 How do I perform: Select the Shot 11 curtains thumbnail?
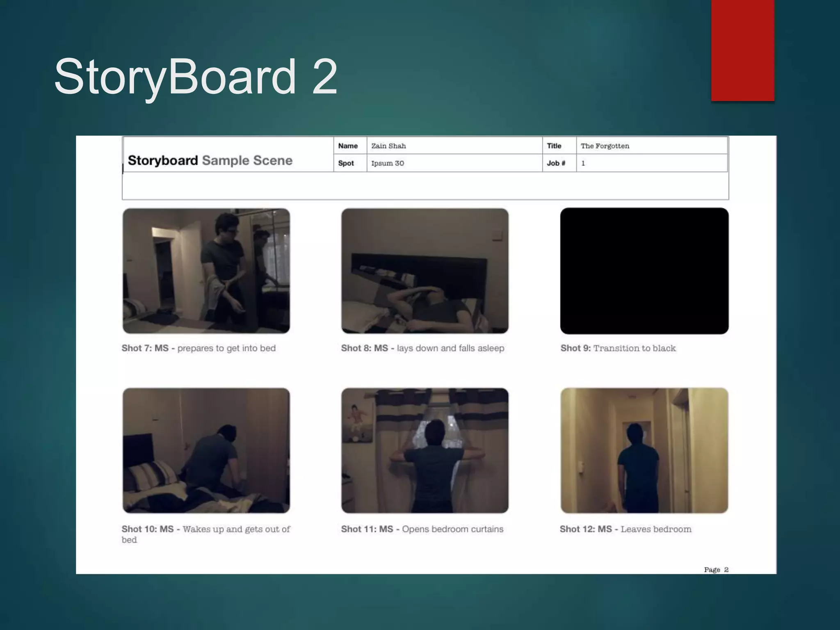pyautogui.click(x=425, y=450)
